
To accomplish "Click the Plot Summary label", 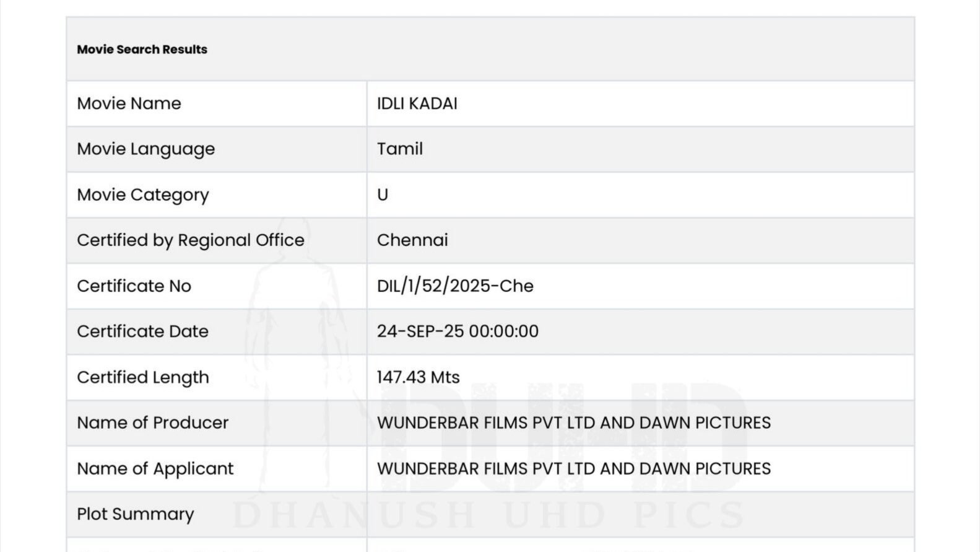I will pyautogui.click(x=136, y=514).
